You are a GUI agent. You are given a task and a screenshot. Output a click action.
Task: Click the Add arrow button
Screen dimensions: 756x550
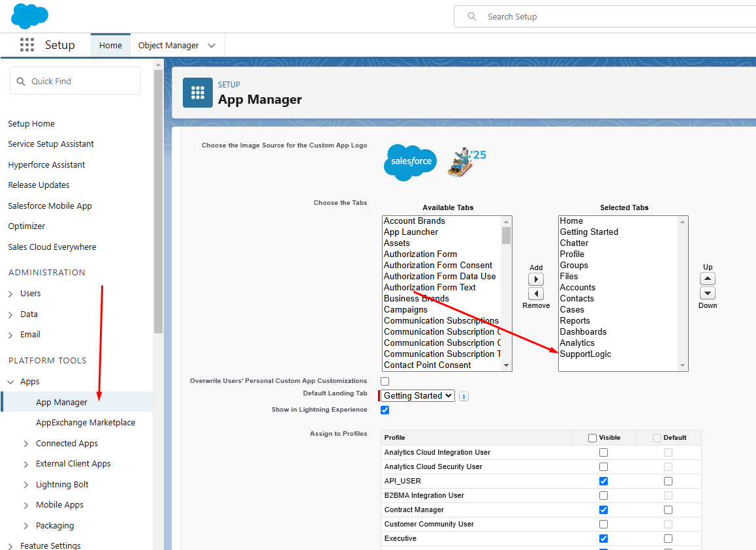pyautogui.click(x=535, y=279)
